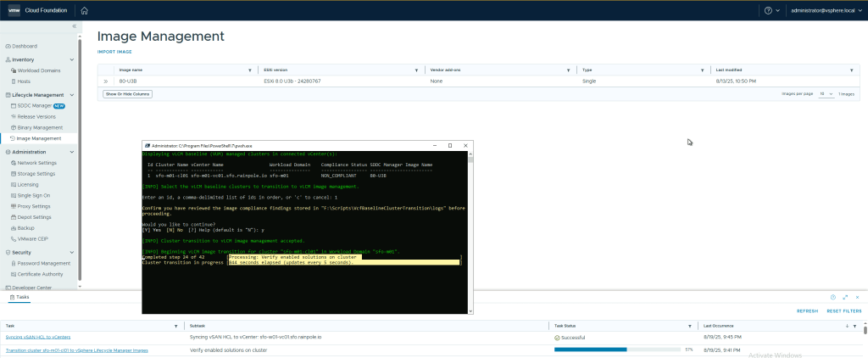The image size is (868, 358).
Task: Filter the ESXi version column
Action: (415, 70)
